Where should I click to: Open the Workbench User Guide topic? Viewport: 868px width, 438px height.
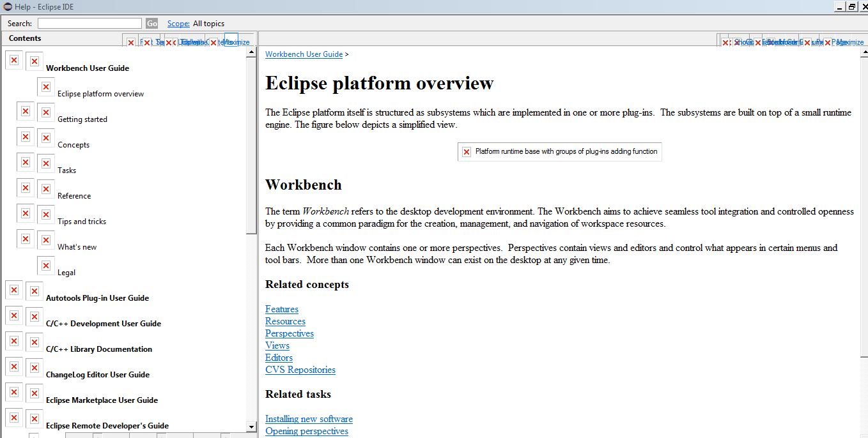(88, 68)
